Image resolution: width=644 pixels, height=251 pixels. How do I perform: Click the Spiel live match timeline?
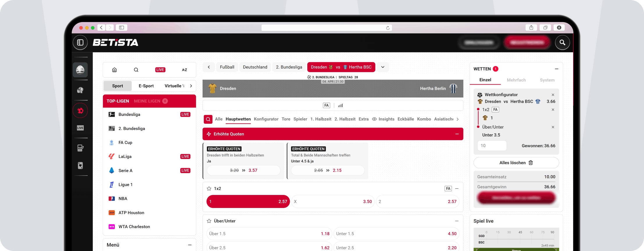tap(516, 240)
